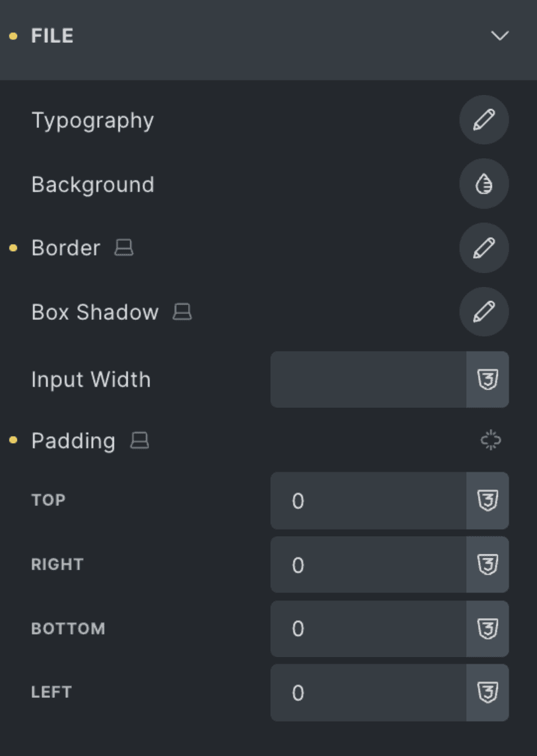Focus the Top padding value field
Image resolution: width=537 pixels, height=756 pixels.
[x=368, y=501]
